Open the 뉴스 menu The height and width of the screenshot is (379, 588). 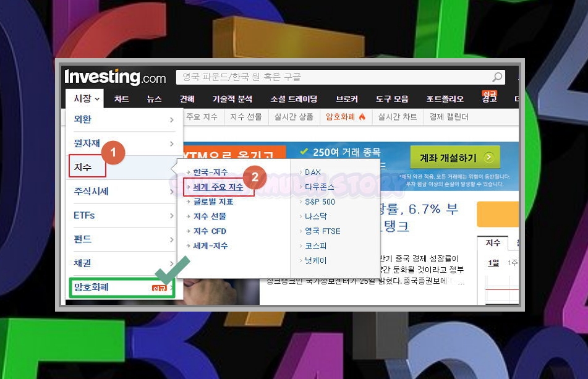pyautogui.click(x=154, y=99)
